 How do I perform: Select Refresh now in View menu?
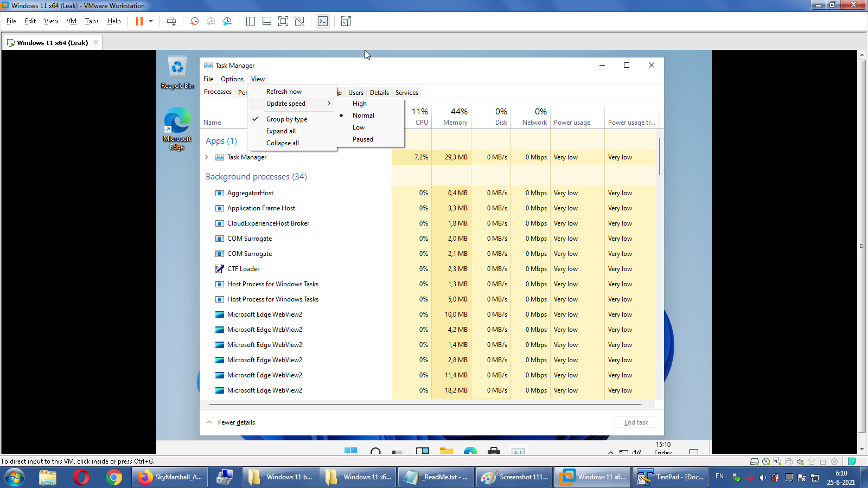pos(284,92)
